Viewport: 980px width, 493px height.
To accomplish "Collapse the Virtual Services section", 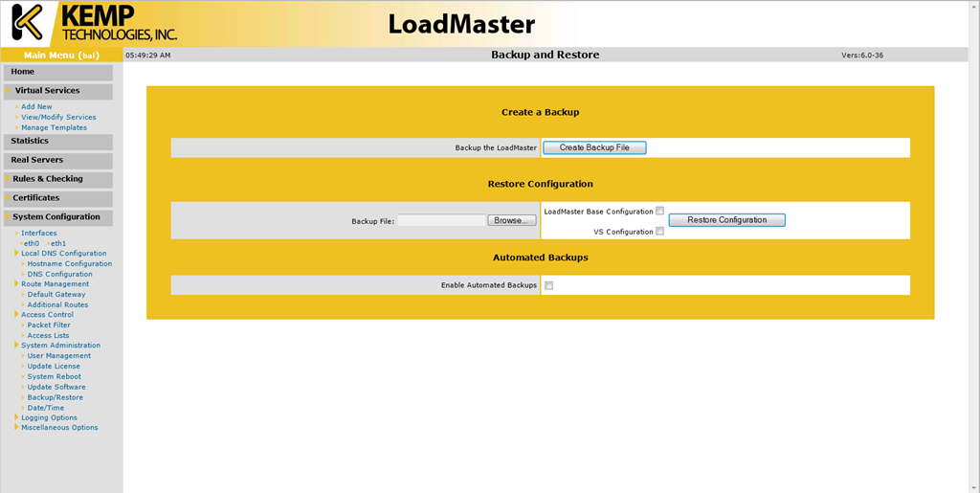I will point(58,91).
